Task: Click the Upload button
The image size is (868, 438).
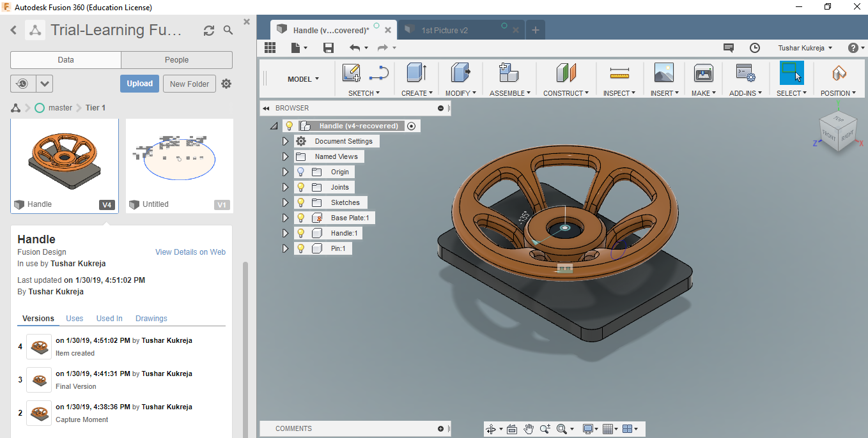Action: coord(139,84)
